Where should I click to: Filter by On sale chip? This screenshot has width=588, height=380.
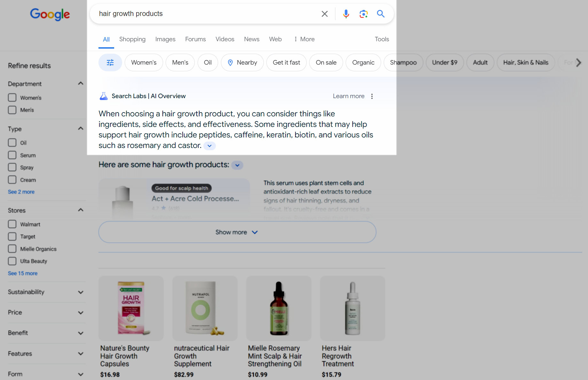tap(326, 63)
